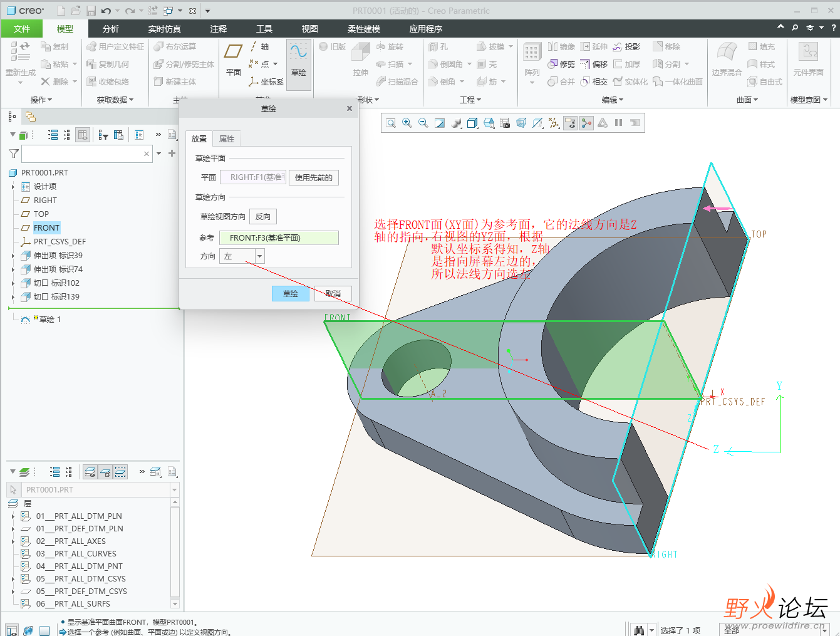Screen dimensions: 840x636
Task: Toggle annotation display icon in view toolbar
Action: click(x=570, y=123)
